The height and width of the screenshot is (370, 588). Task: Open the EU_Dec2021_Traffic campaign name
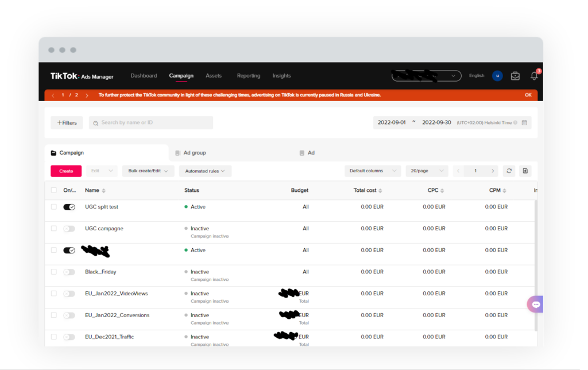[109, 337]
